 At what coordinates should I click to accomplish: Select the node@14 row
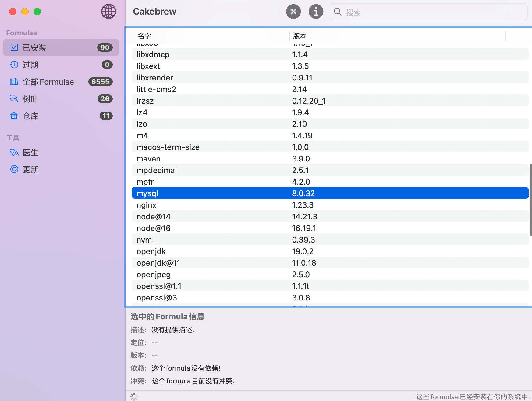(330, 217)
